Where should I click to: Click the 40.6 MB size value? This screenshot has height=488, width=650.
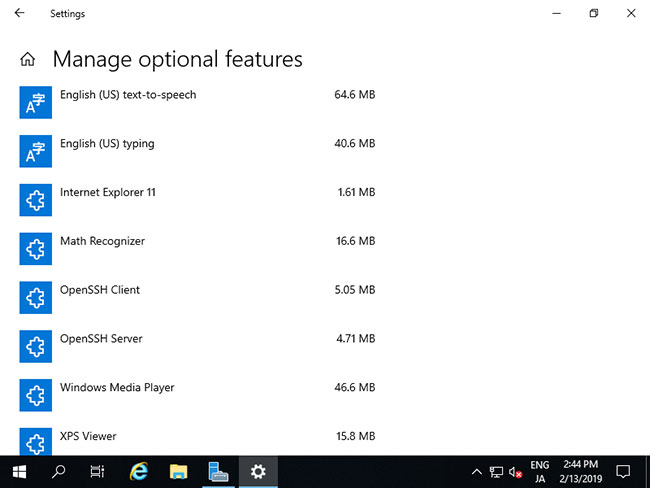point(355,143)
